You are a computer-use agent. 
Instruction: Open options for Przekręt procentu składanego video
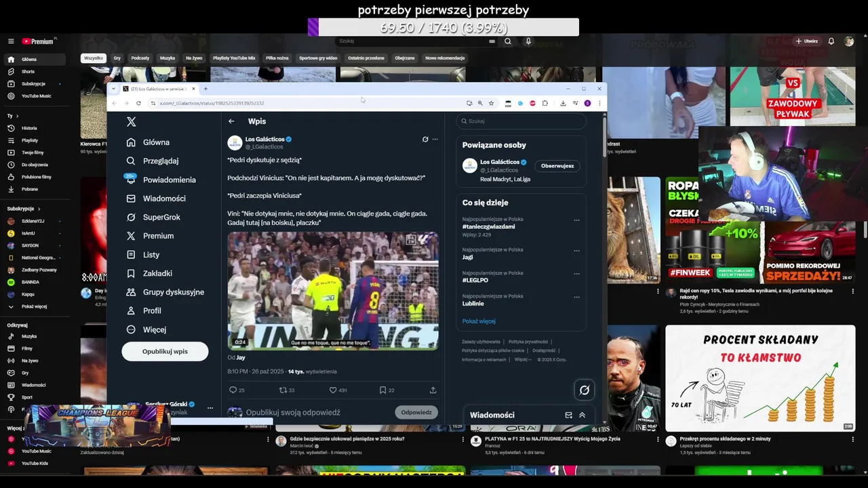(853, 439)
